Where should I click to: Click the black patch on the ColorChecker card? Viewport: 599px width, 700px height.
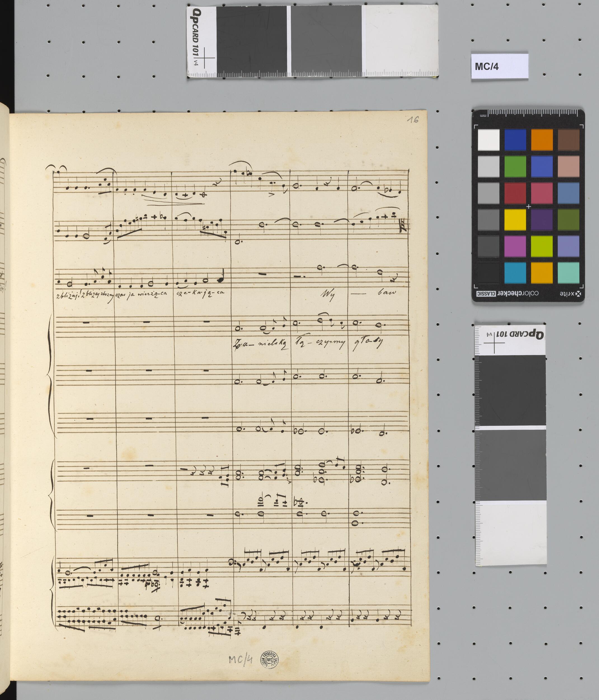click(x=488, y=273)
